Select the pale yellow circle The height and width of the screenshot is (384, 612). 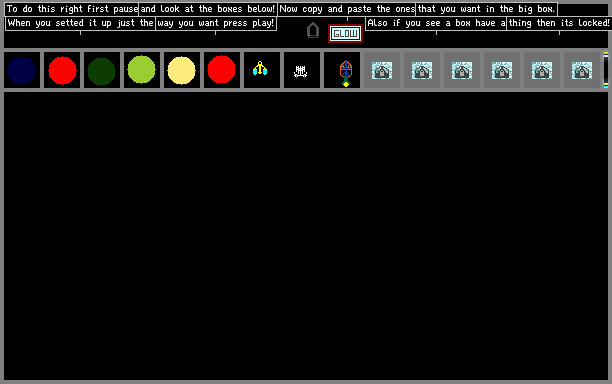click(182, 70)
